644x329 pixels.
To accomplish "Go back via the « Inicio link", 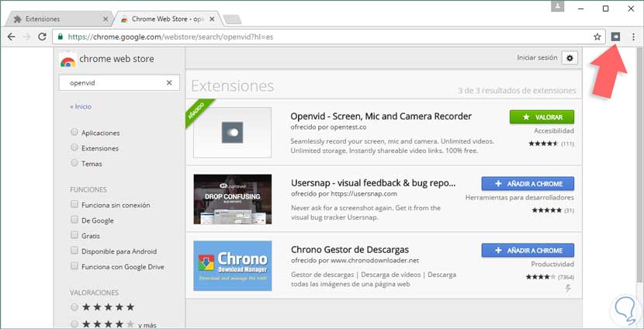I will 81,106.
